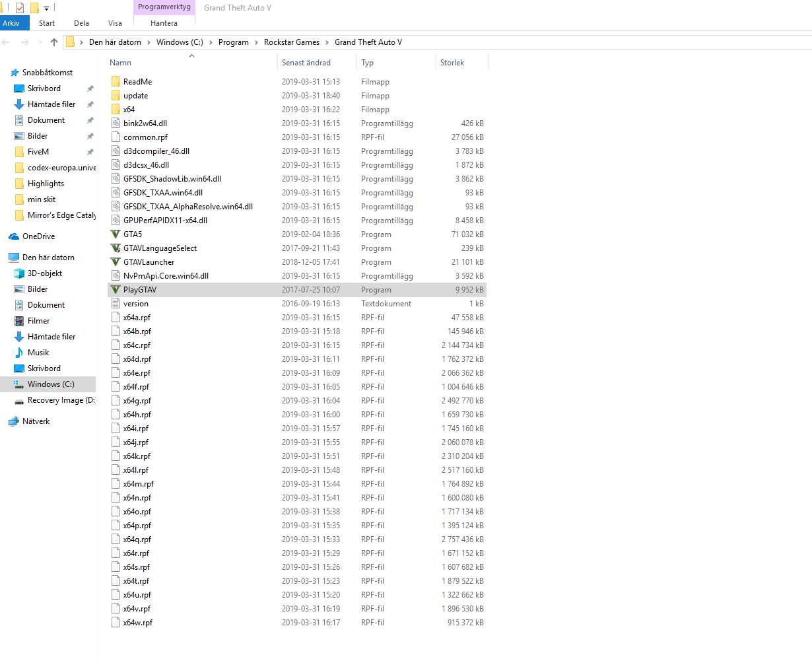Open min skit folder in sidebar

click(42, 199)
